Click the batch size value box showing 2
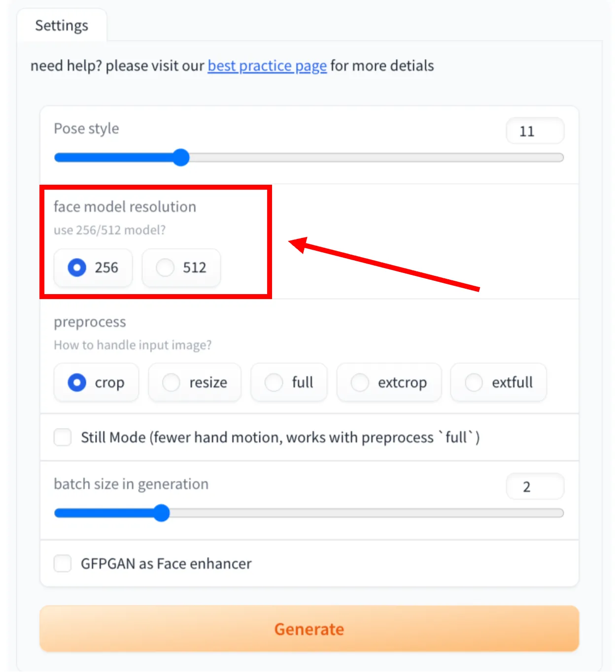 [x=535, y=486]
